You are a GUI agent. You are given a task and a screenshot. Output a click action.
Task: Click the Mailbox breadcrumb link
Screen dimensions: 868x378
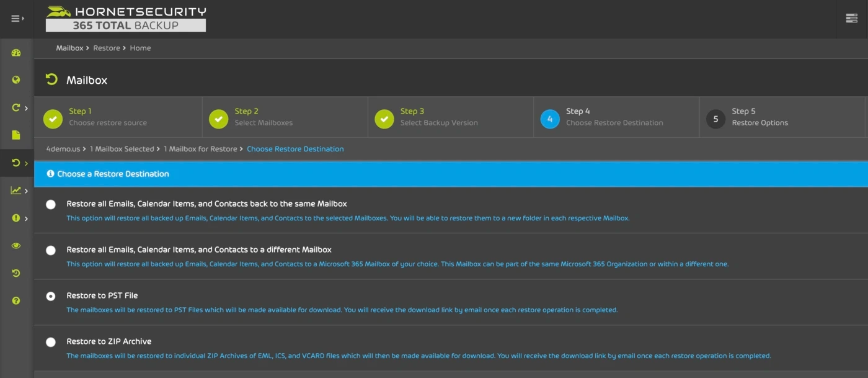pos(69,48)
